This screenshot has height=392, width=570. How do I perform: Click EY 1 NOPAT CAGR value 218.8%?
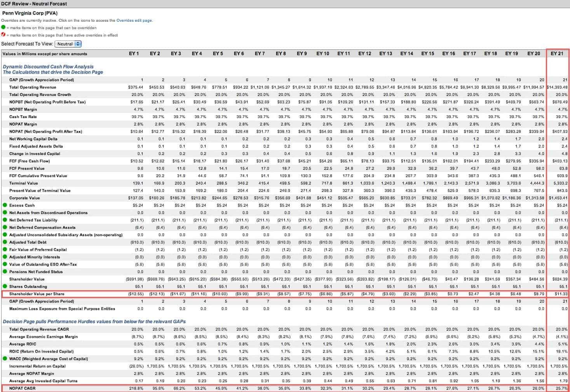point(137,388)
